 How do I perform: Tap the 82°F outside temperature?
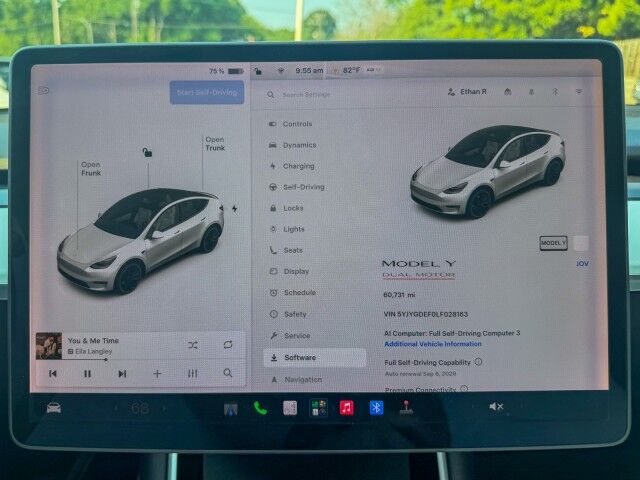pos(351,70)
